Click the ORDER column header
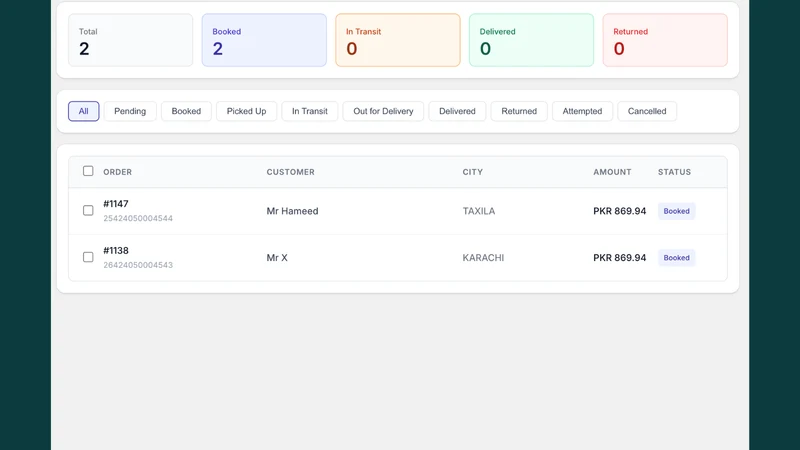Image resolution: width=800 pixels, height=450 pixels. tap(117, 172)
